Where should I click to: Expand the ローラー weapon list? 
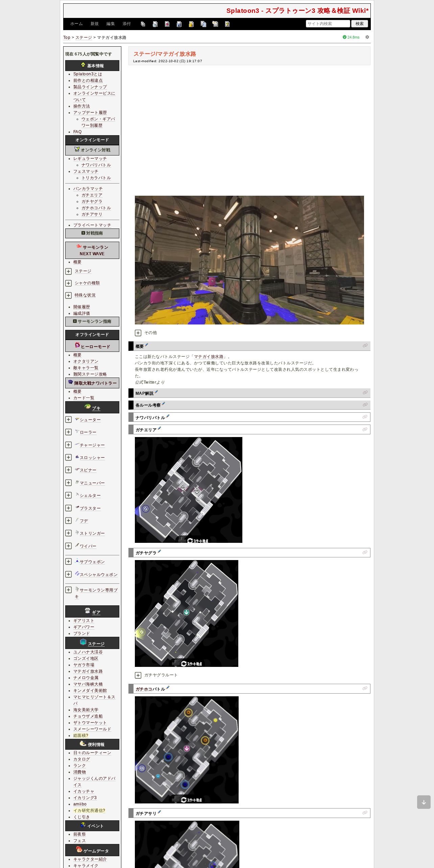[x=68, y=432]
